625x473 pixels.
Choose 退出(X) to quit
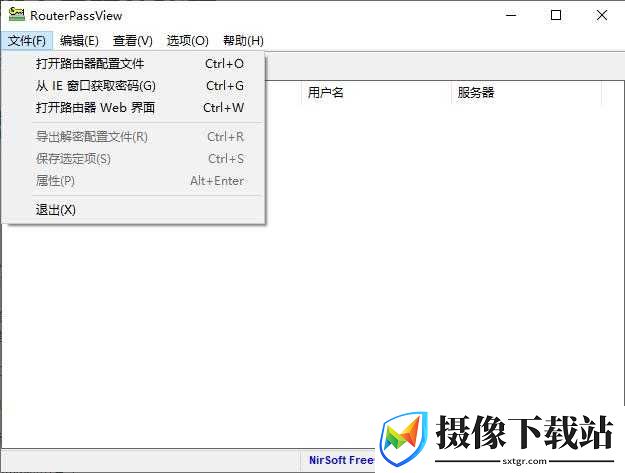point(134,210)
